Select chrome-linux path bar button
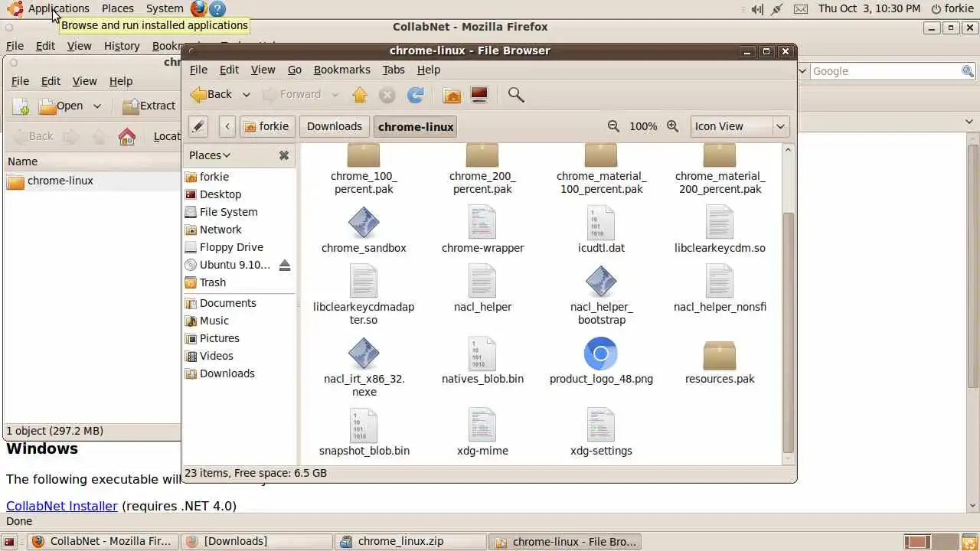 tap(416, 126)
